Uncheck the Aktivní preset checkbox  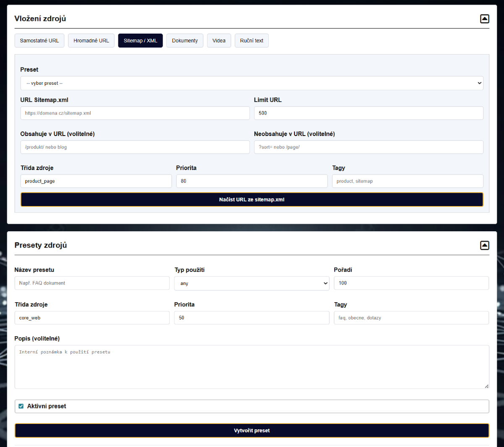pyautogui.click(x=21, y=406)
